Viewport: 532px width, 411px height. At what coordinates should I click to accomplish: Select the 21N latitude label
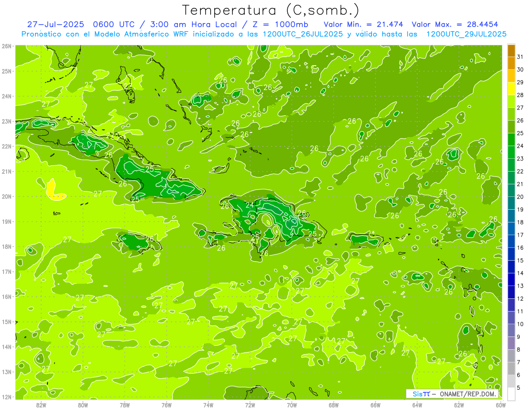[x=6, y=171]
